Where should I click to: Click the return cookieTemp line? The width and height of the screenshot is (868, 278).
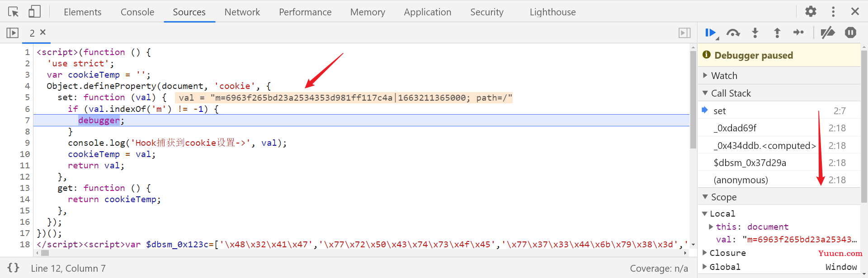click(x=114, y=199)
